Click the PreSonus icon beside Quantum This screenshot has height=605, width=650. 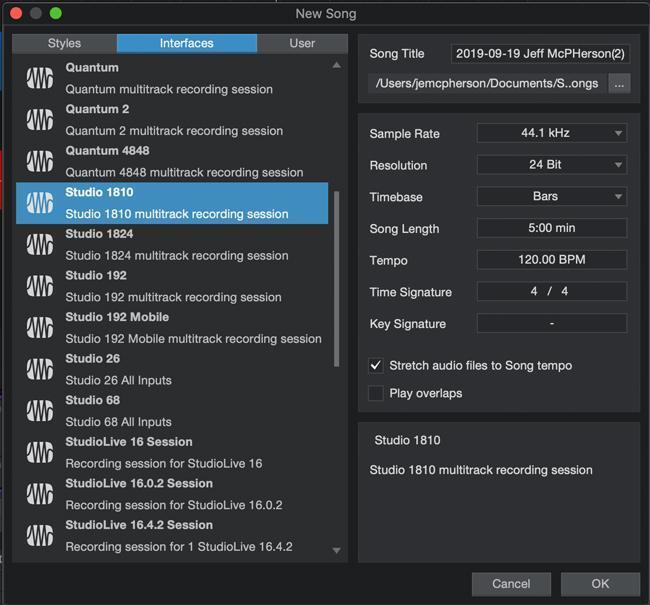(40, 78)
